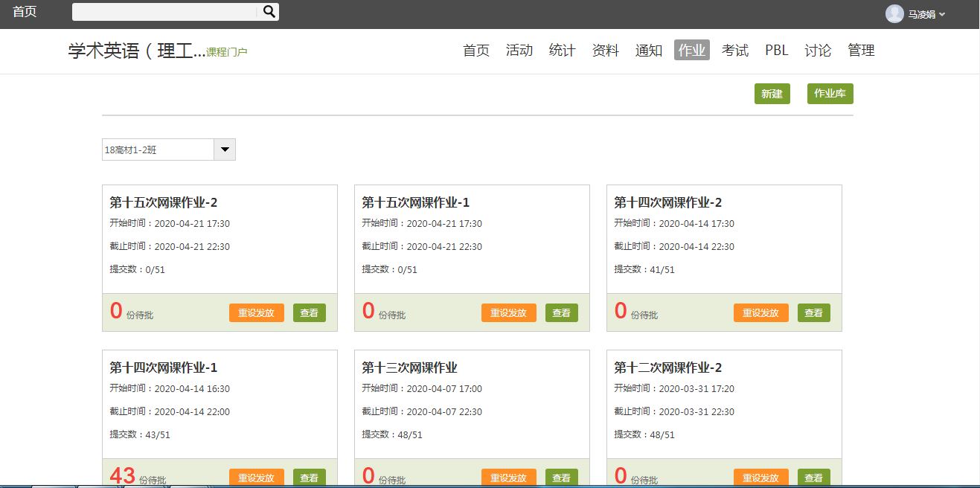The width and height of the screenshot is (980, 488).
Task: Click 重设发放 for 第十二次网课作业-2
Action: [761, 478]
